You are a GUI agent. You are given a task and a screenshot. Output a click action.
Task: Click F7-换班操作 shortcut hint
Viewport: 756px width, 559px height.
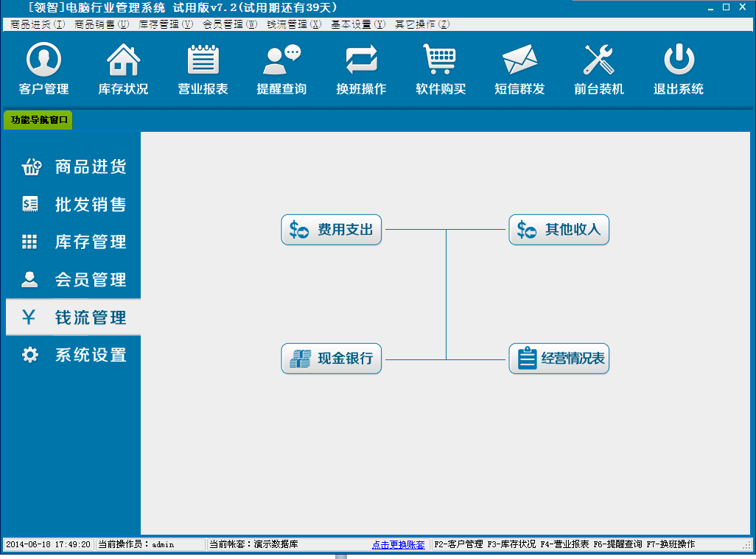[671, 544]
